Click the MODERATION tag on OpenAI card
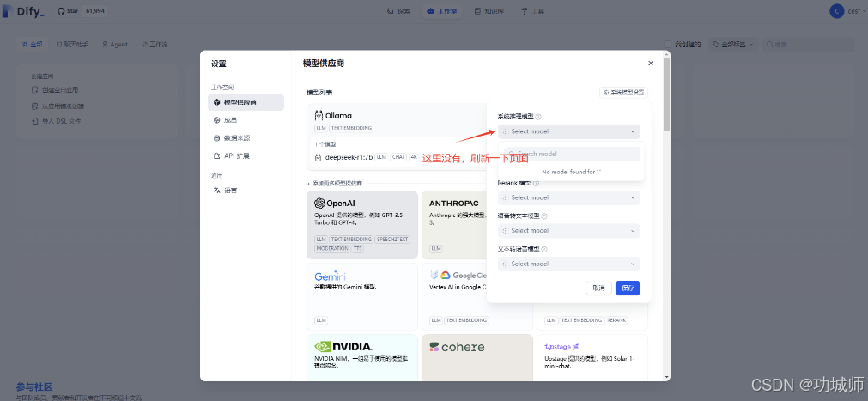 tap(331, 249)
